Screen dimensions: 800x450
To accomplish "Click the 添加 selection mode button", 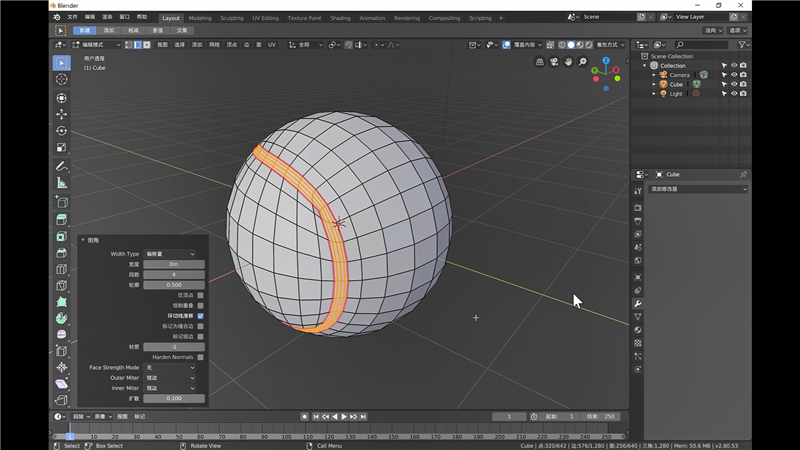I will (109, 31).
